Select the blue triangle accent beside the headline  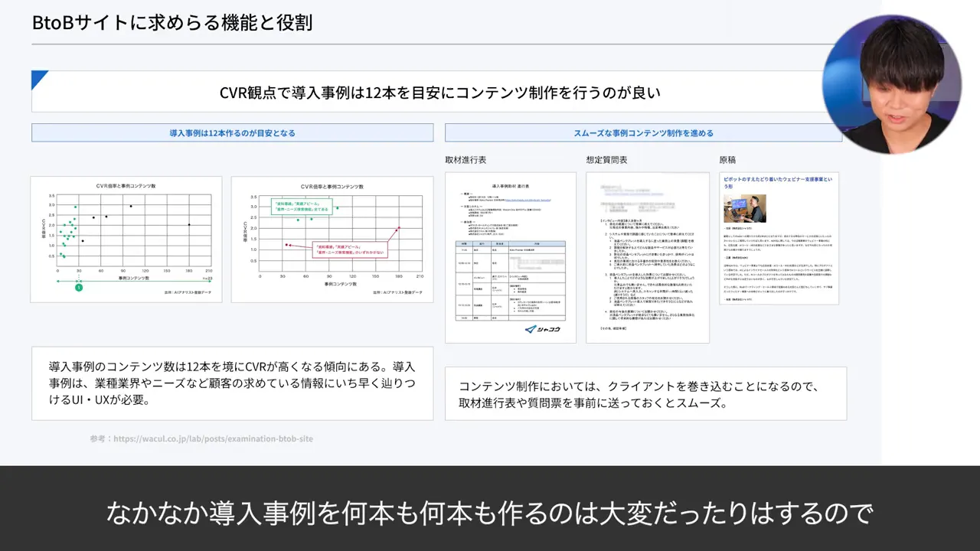point(38,79)
